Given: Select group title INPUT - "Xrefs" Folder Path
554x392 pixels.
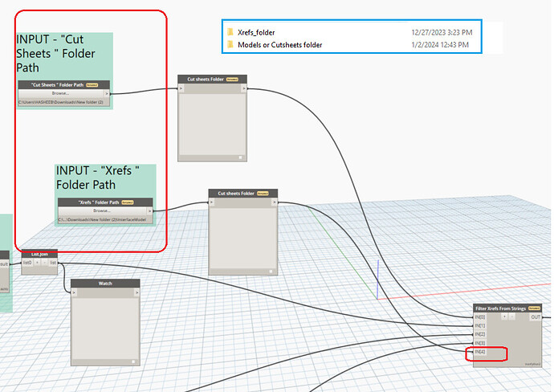Looking at the screenshot, I should (98, 178).
